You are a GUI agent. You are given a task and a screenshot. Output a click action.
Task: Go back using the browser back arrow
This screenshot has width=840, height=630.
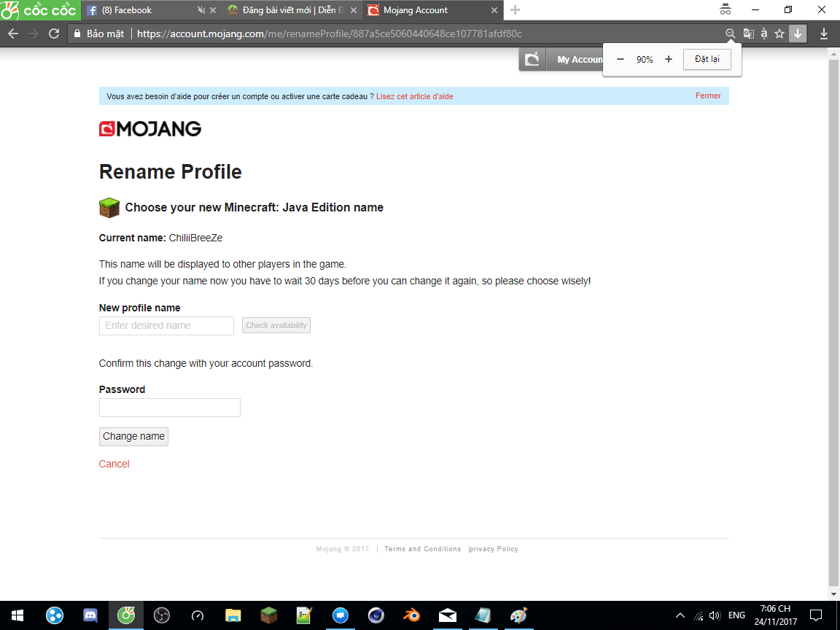(13, 34)
